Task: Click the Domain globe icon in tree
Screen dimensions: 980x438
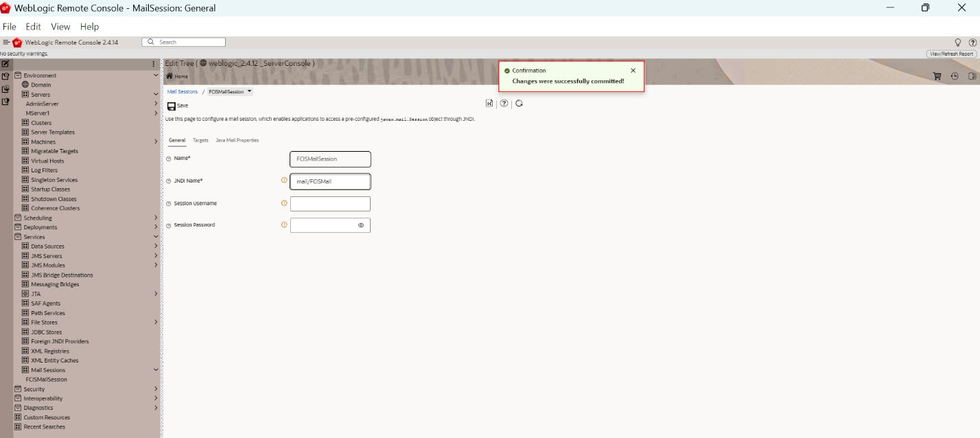Action: click(x=25, y=84)
